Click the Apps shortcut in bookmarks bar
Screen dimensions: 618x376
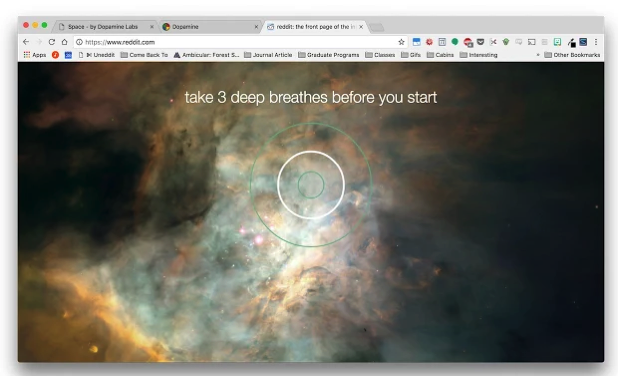tap(35, 55)
